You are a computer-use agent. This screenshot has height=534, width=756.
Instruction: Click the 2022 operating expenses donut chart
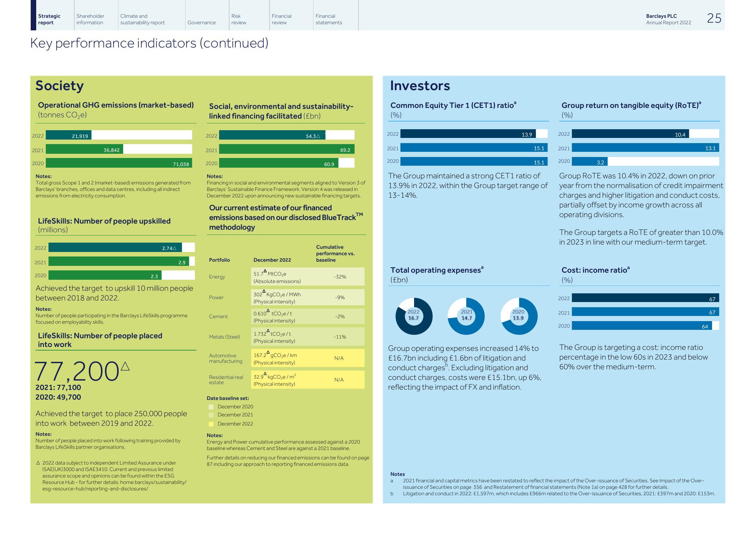(x=414, y=316)
